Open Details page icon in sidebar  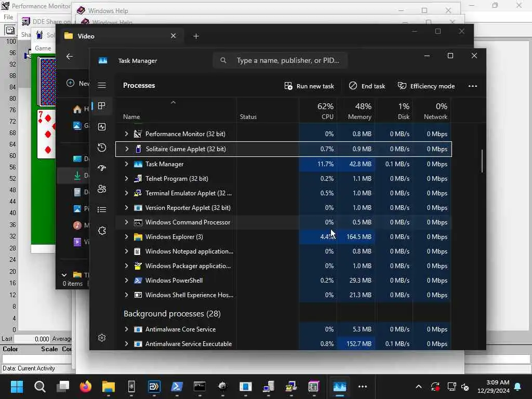click(102, 210)
